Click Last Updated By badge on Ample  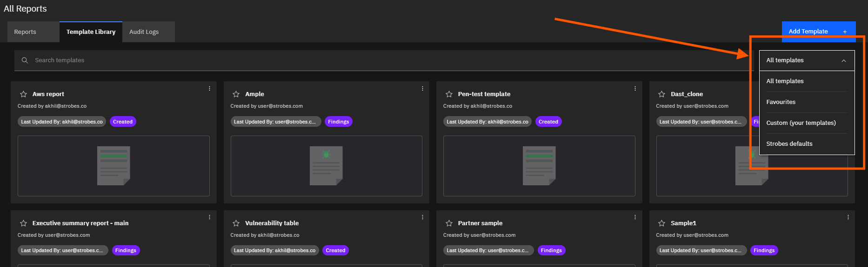[x=275, y=122]
